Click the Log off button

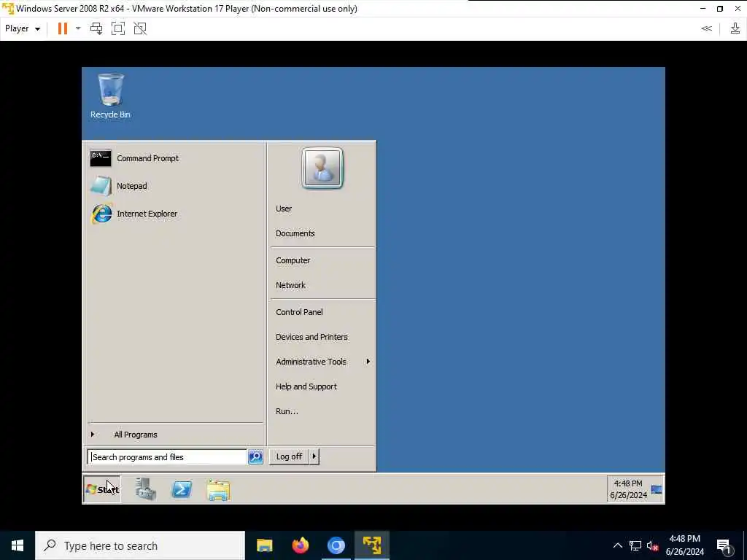click(x=289, y=456)
